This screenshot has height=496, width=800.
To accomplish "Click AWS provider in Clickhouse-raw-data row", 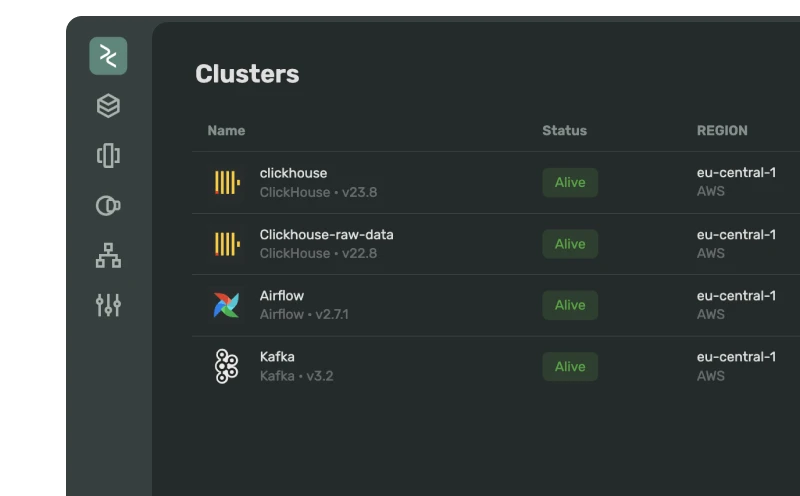I will tap(711, 254).
